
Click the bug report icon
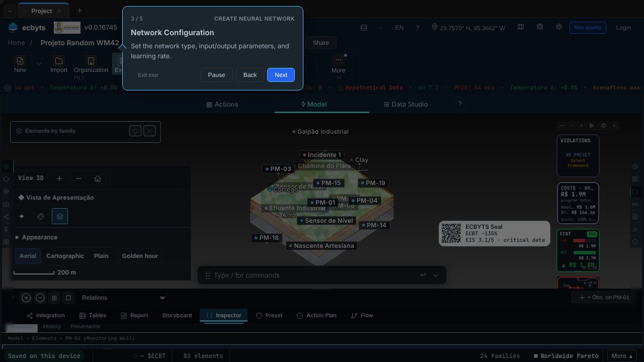[x=540, y=27]
